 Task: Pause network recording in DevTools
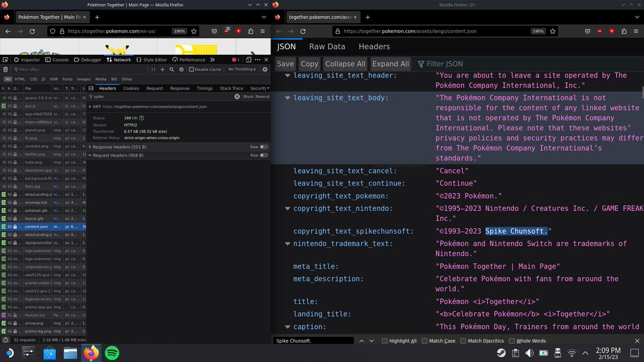pyautogui.click(x=153, y=69)
